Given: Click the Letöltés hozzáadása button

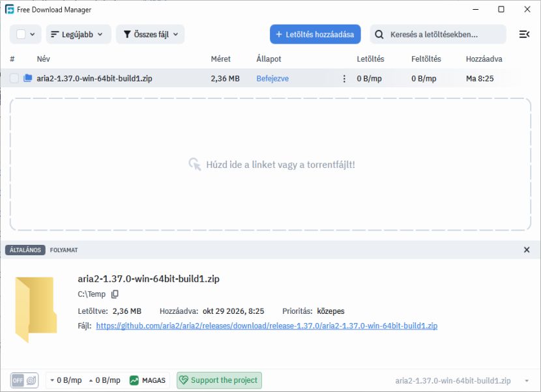Looking at the screenshot, I should [x=315, y=34].
